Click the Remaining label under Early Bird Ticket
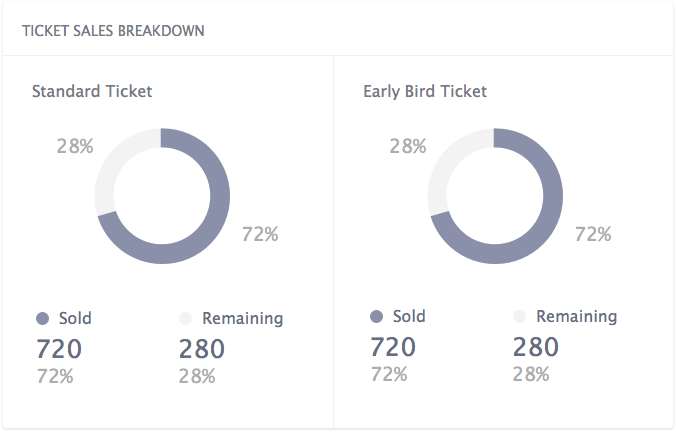The height and width of the screenshot is (432, 676). [x=576, y=317]
